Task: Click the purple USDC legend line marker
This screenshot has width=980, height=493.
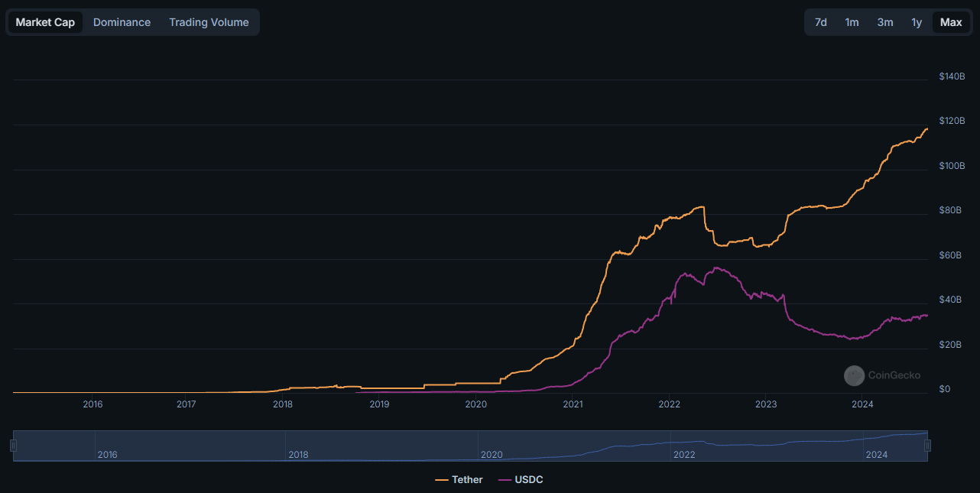Action: pyautogui.click(x=505, y=480)
